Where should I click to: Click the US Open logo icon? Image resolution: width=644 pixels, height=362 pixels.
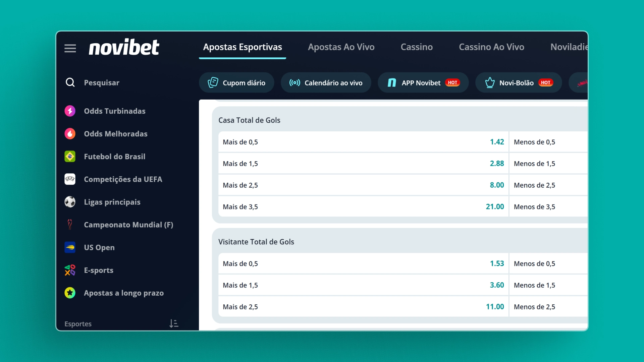coord(70,247)
